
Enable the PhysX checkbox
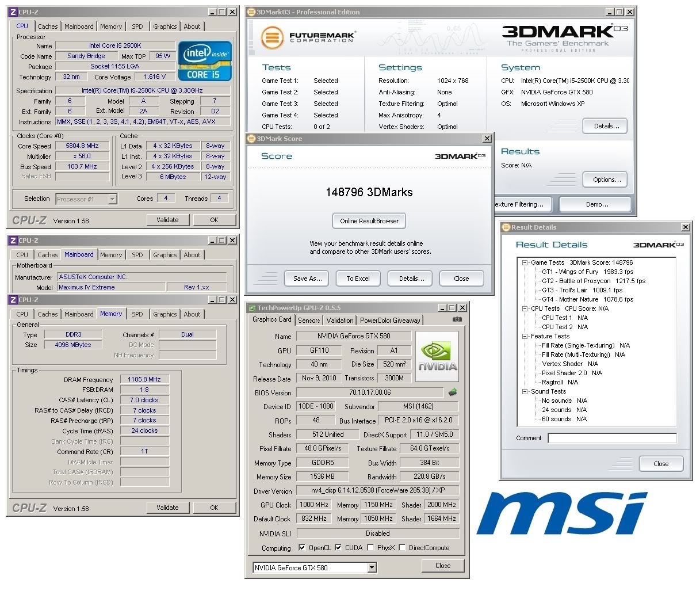[370, 548]
